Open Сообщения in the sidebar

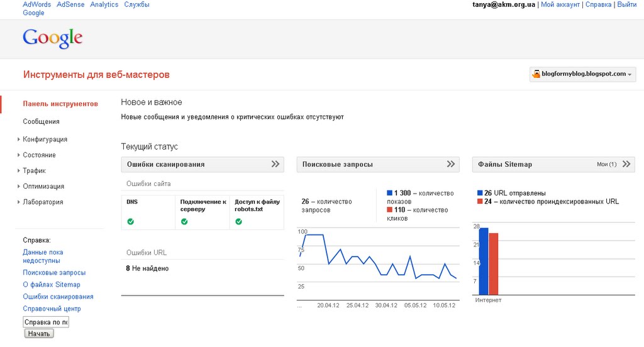(41, 121)
